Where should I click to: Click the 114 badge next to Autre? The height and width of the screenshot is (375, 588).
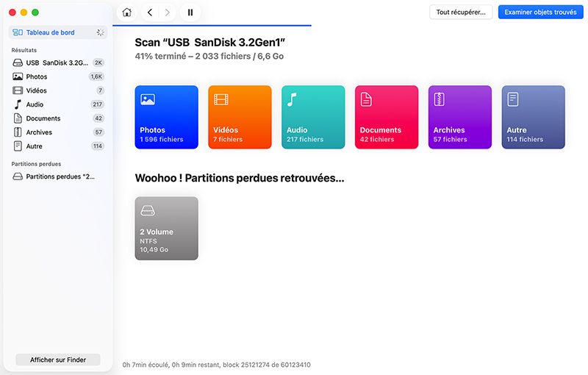coord(98,146)
